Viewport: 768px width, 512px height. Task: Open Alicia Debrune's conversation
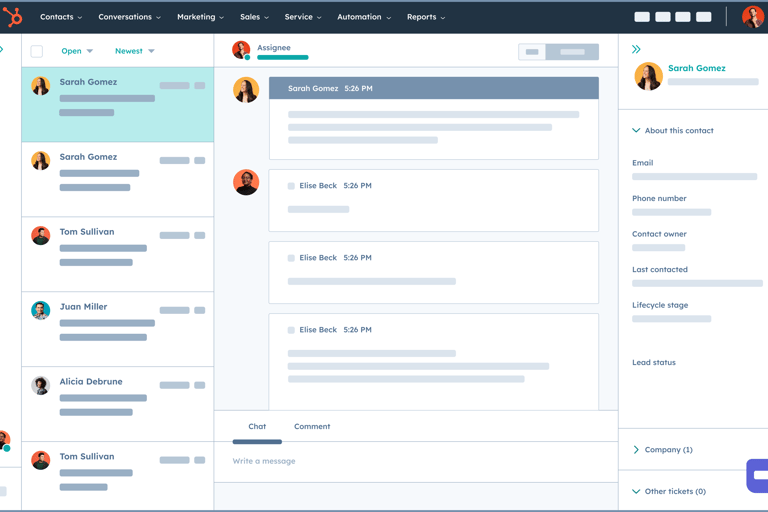point(118,404)
